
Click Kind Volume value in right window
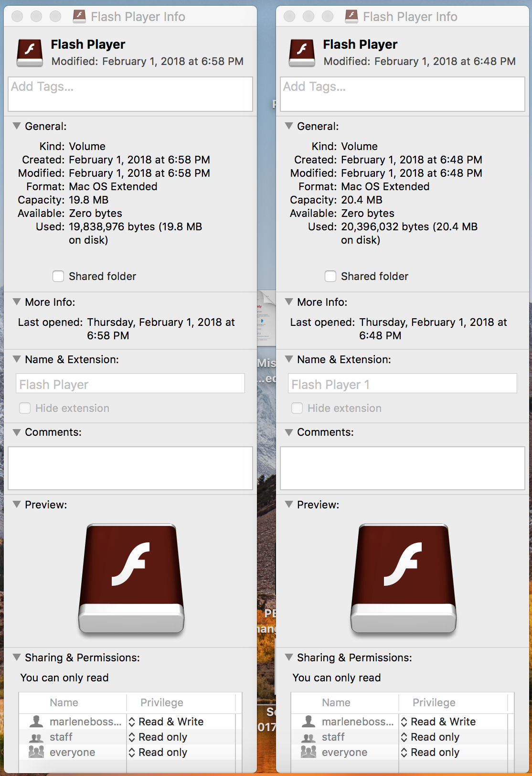pyautogui.click(x=359, y=146)
